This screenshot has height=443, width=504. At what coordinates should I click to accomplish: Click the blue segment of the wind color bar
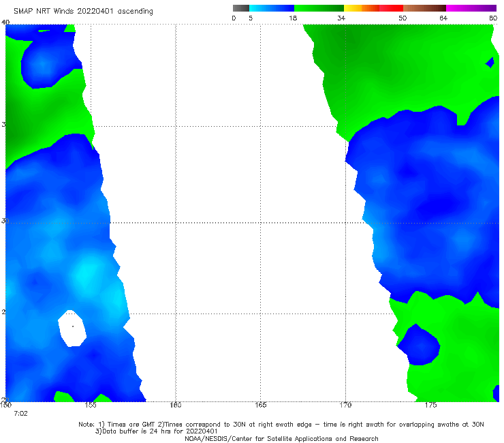click(x=272, y=8)
